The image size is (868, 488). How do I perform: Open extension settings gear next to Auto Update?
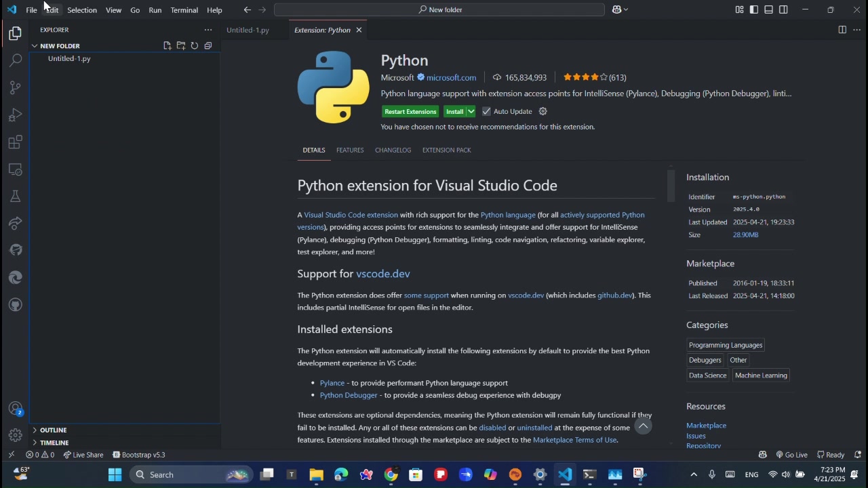(542, 111)
